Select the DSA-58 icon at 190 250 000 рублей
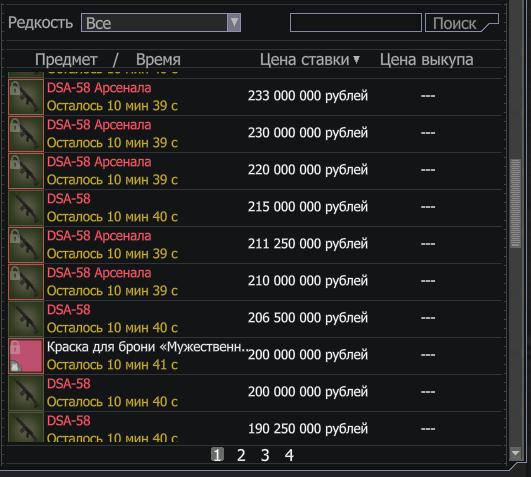Viewport: 531px width, 477px height. (x=26, y=427)
